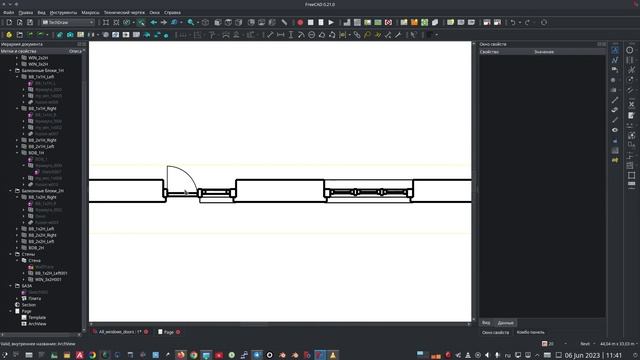Open the Правка menu

click(26, 13)
